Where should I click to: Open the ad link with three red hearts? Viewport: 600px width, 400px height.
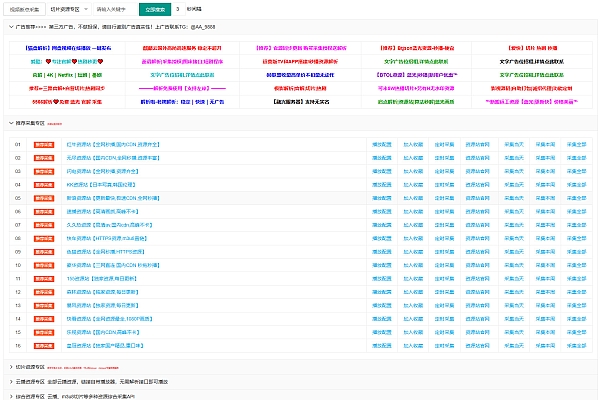click(x=67, y=62)
